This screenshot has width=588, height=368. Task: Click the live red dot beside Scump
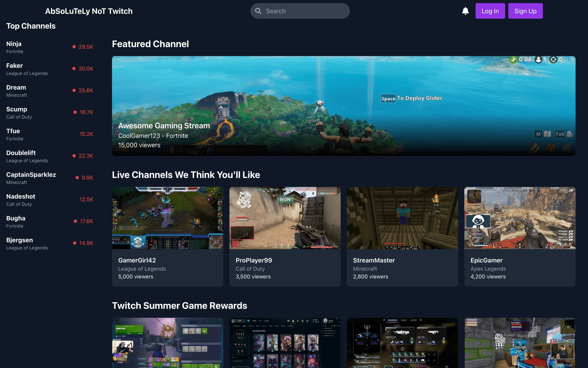tap(75, 112)
